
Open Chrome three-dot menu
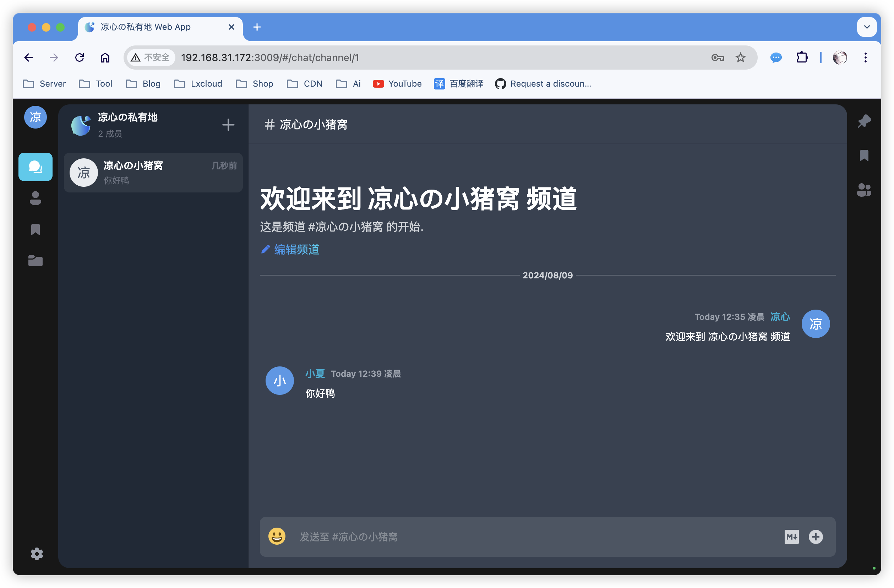coord(866,58)
